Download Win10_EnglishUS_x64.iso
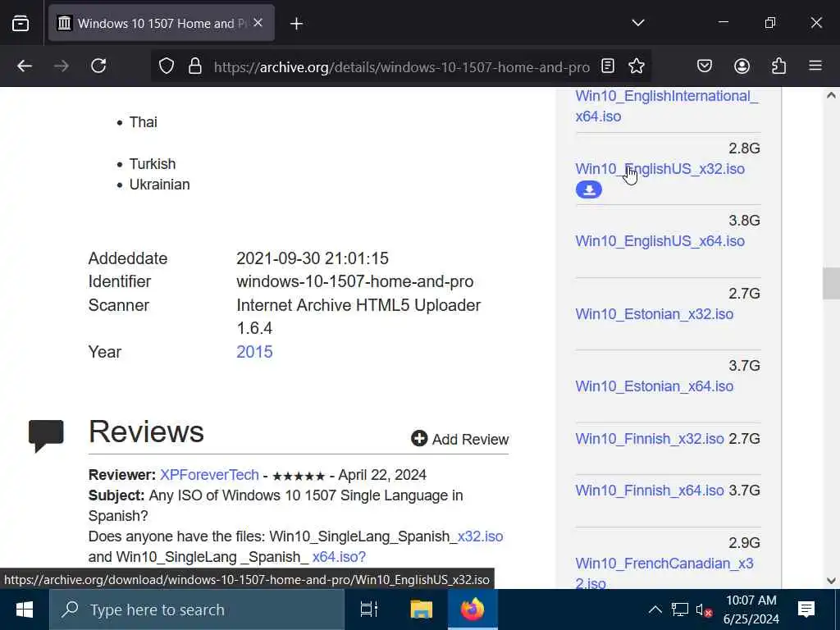 click(x=660, y=241)
